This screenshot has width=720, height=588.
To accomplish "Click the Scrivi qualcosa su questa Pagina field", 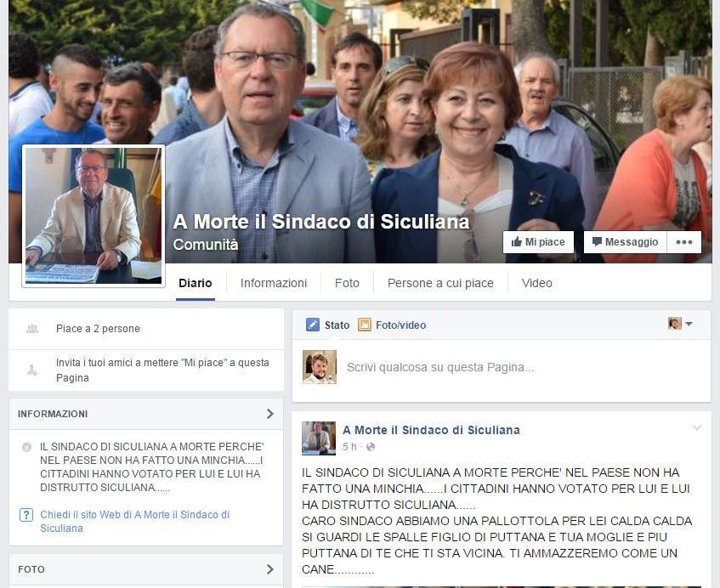I will [x=502, y=367].
